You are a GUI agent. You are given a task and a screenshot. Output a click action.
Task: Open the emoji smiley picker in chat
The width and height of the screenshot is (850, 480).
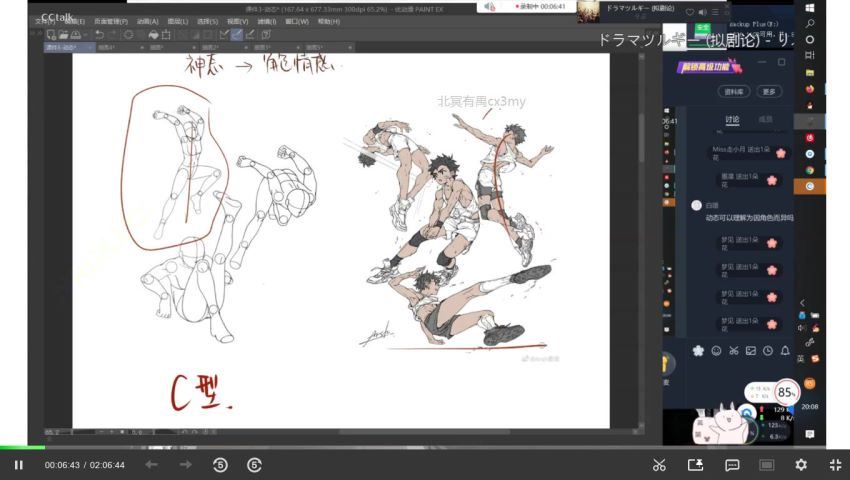pyautogui.click(x=716, y=351)
